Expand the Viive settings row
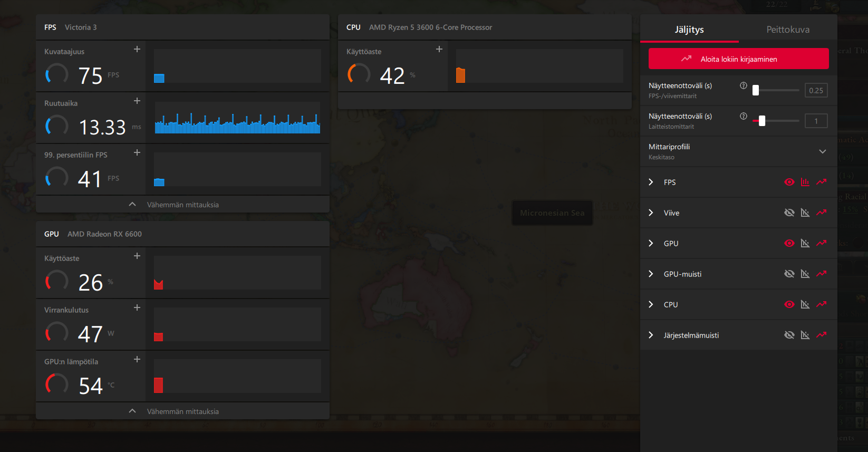This screenshot has height=452, width=868. (651, 213)
